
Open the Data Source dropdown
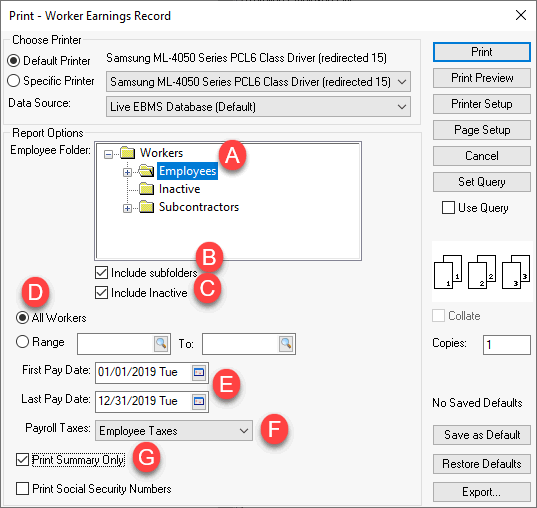tap(258, 107)
